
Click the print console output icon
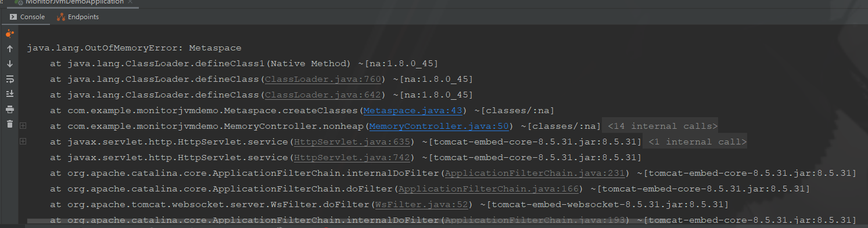point(9,109)
